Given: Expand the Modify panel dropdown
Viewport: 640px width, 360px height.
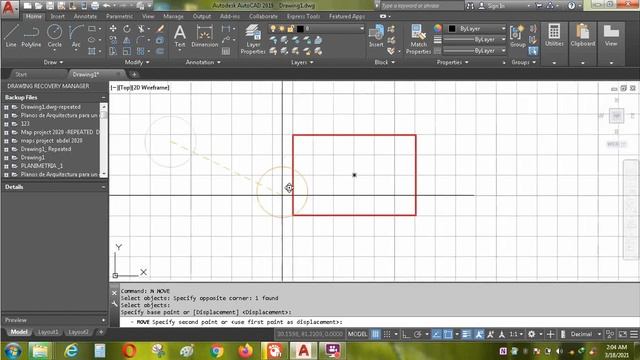Looking at the screenshot, I should [x=137, y=62].
